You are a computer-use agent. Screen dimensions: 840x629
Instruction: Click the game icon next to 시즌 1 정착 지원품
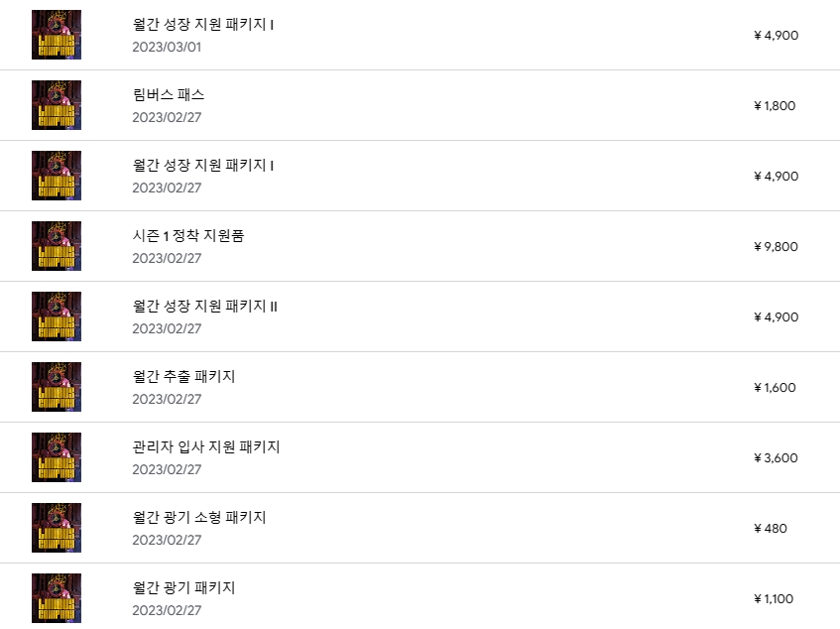coord(57,246)
